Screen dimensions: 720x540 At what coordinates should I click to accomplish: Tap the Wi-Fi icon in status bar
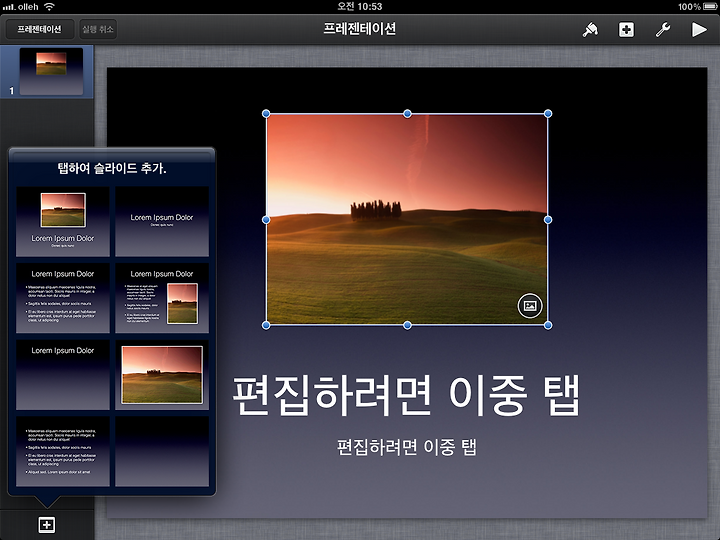pos(49,6)
